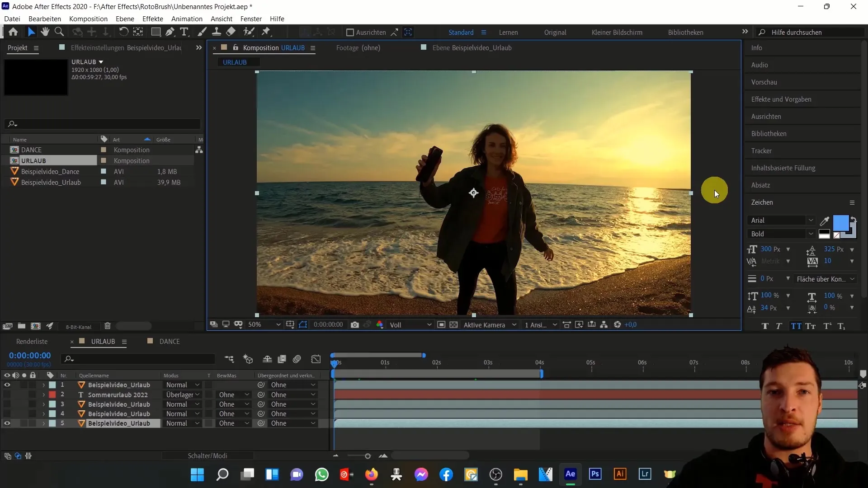Switch to the Footage (ohne) tab

(x=359, y=47)
